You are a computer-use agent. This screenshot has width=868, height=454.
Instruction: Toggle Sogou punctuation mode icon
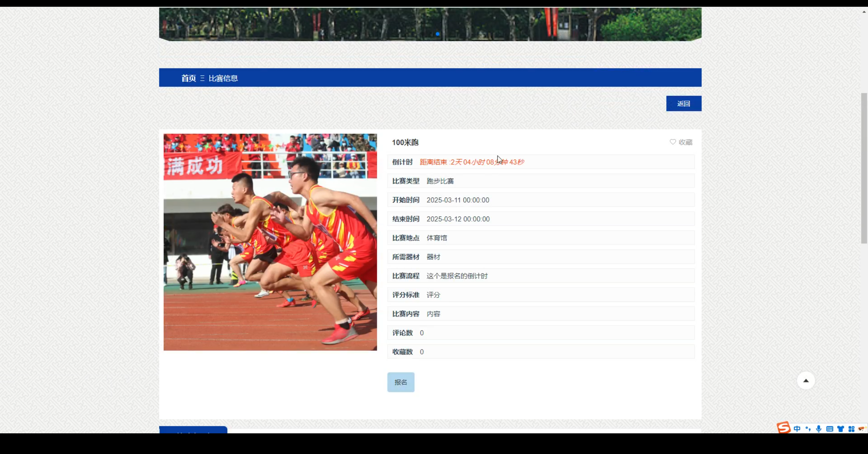pyautogui.click(x=808, y=429)
